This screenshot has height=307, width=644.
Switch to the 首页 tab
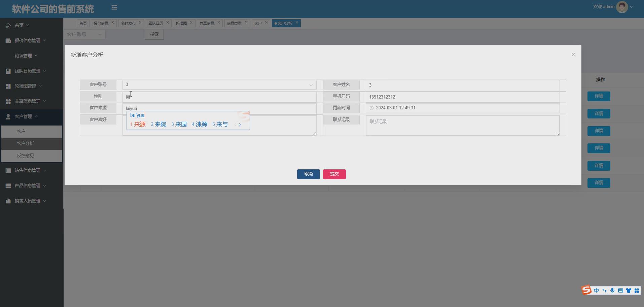[83, 23]
